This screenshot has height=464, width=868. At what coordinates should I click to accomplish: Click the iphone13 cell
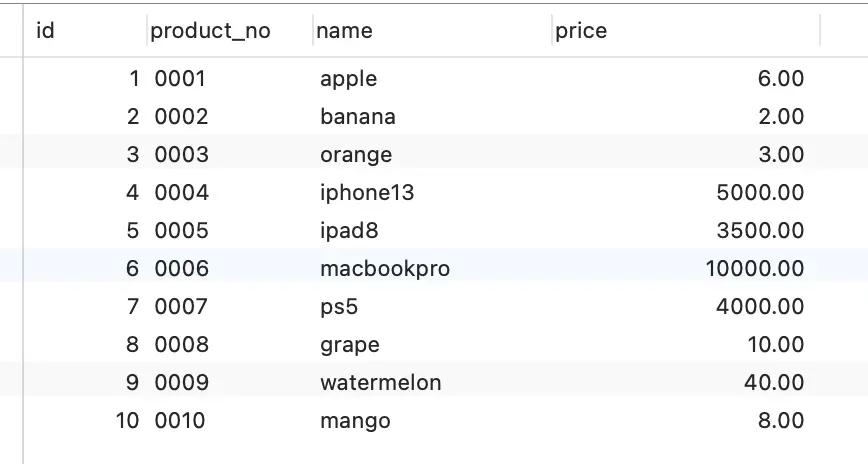point(366,193)
